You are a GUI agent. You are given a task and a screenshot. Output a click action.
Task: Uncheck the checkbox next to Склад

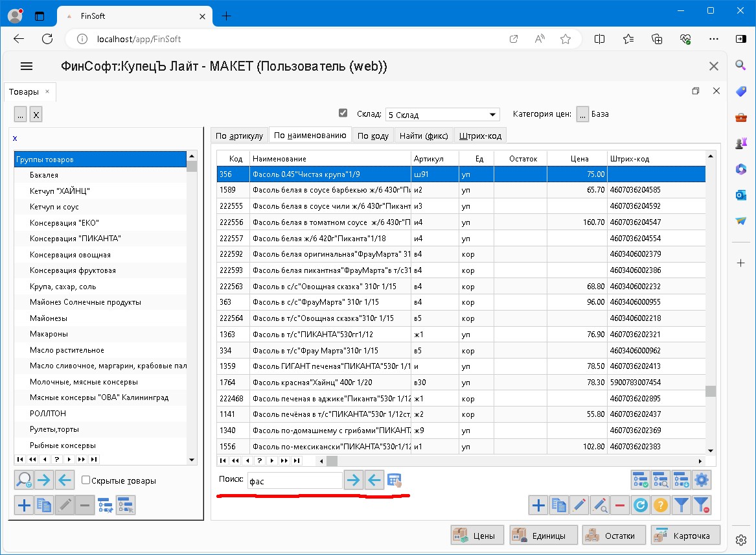coord(343,113)
